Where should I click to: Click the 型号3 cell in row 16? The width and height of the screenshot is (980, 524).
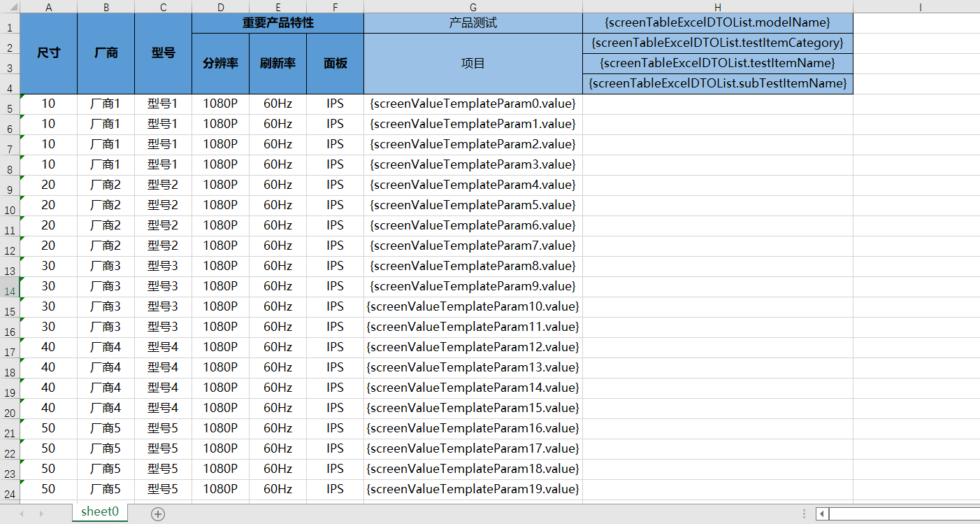click(163, 327)
